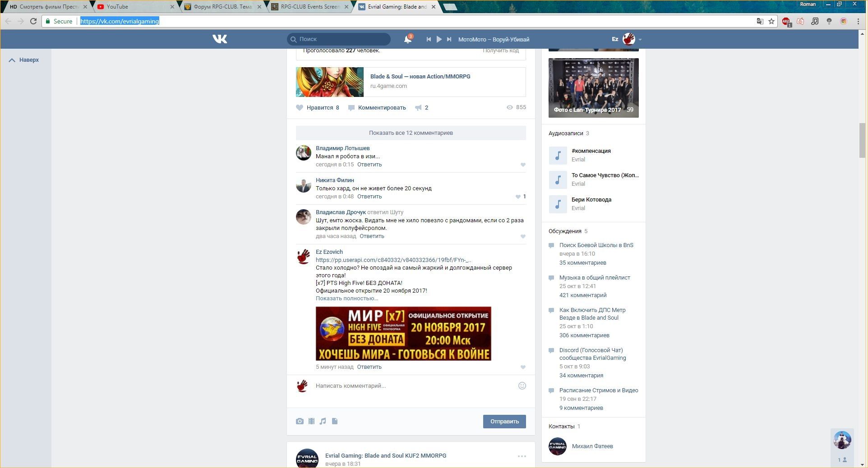The width and height of the screenshot is (868, 468).
Task: Open Google Translate icon in address bar
Action: click(x=760, y=21)
